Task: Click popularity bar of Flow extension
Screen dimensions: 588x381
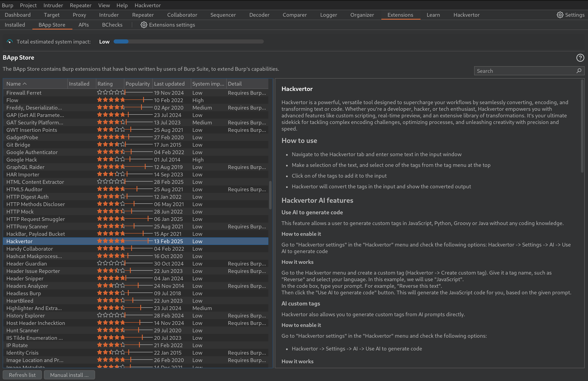Action: [138, 100]
